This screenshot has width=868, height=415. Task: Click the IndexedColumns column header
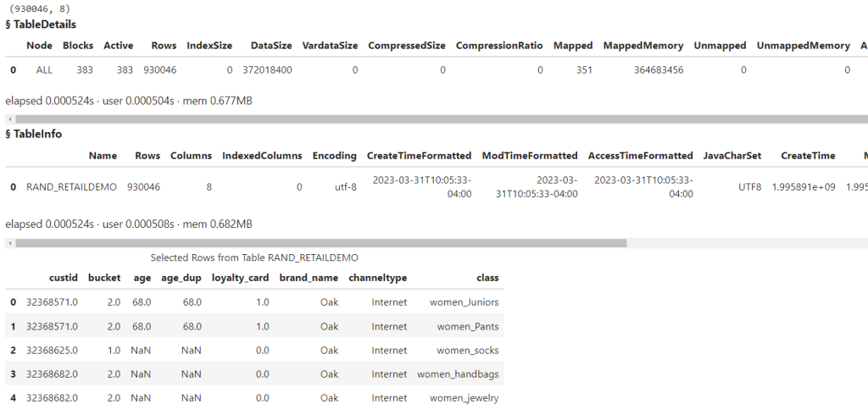[261, 156]
